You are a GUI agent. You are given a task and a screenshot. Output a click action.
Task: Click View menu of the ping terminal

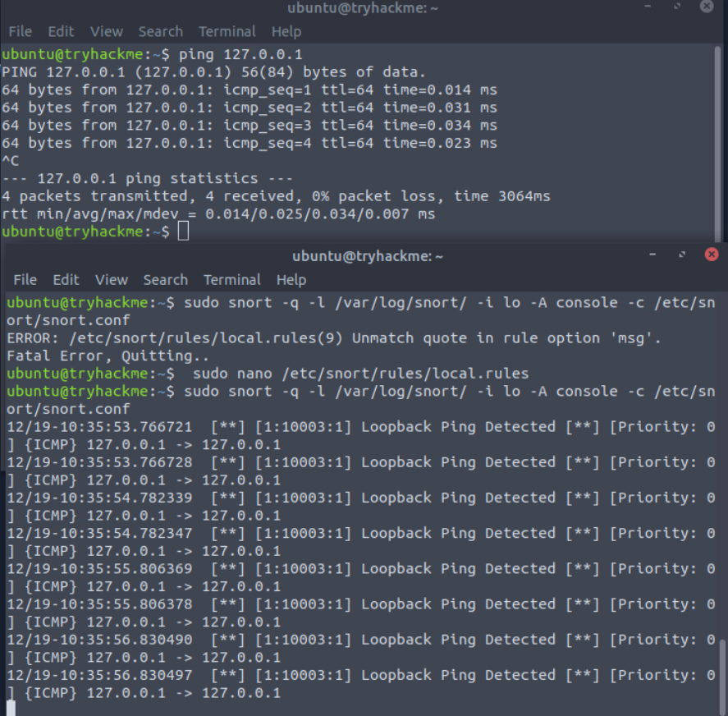click(x=107, y=31)
